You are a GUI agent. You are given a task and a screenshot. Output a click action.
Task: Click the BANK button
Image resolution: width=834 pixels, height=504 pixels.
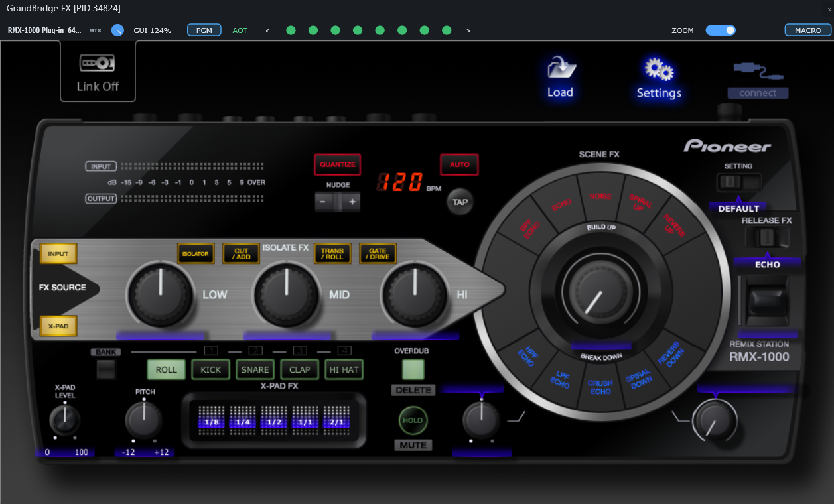coord(106,369)
